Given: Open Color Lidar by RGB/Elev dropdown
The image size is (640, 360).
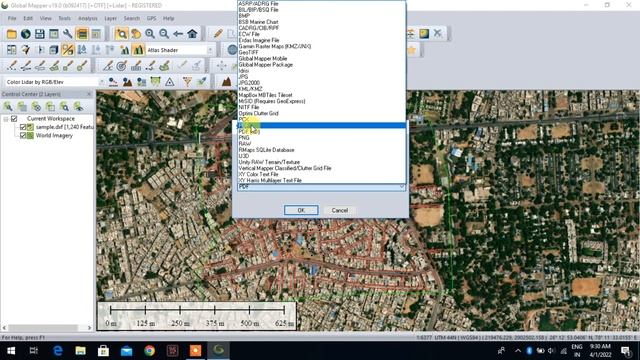Looking at the screenshot, I should tap(102, 82).
